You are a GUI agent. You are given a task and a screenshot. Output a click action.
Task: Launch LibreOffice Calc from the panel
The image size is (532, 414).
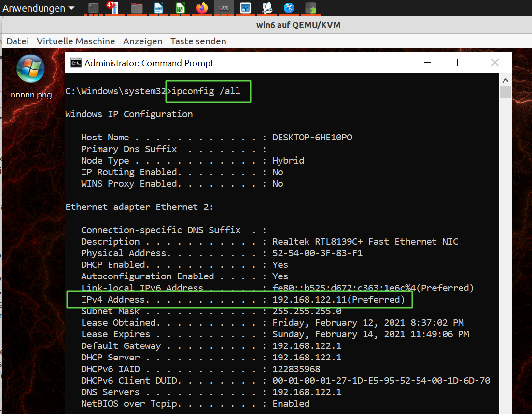click(180, 8)
